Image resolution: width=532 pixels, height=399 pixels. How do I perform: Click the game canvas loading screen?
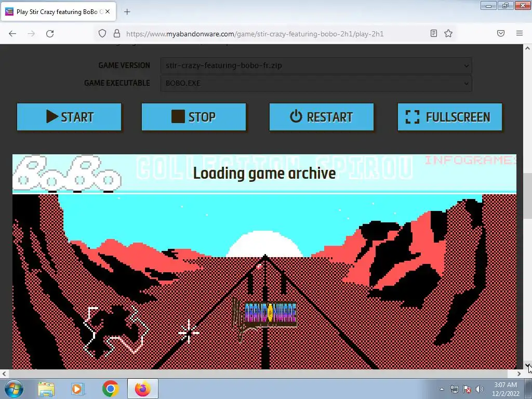[264, 262]
